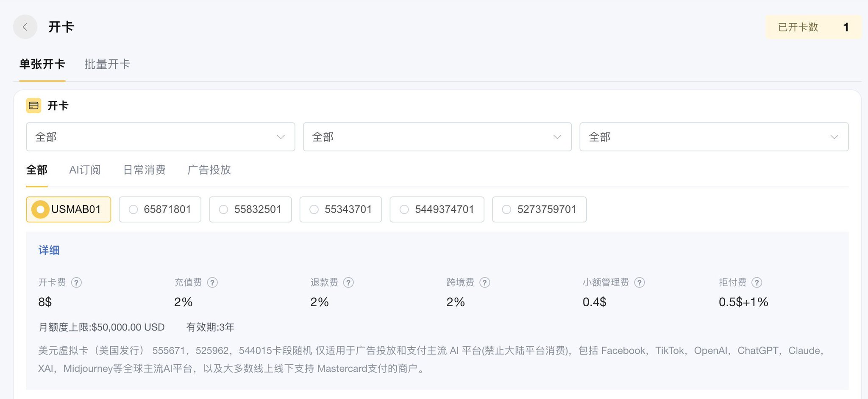Screen dimensions: 868x399
Task: Open the rightmost 全部 filter dropdown
Action: (714, 137)
